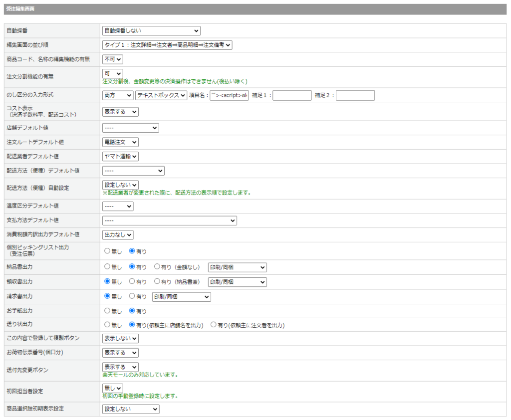
Task: Select 有り（金額なし） for 納品書出力
Action: (157, 267)
